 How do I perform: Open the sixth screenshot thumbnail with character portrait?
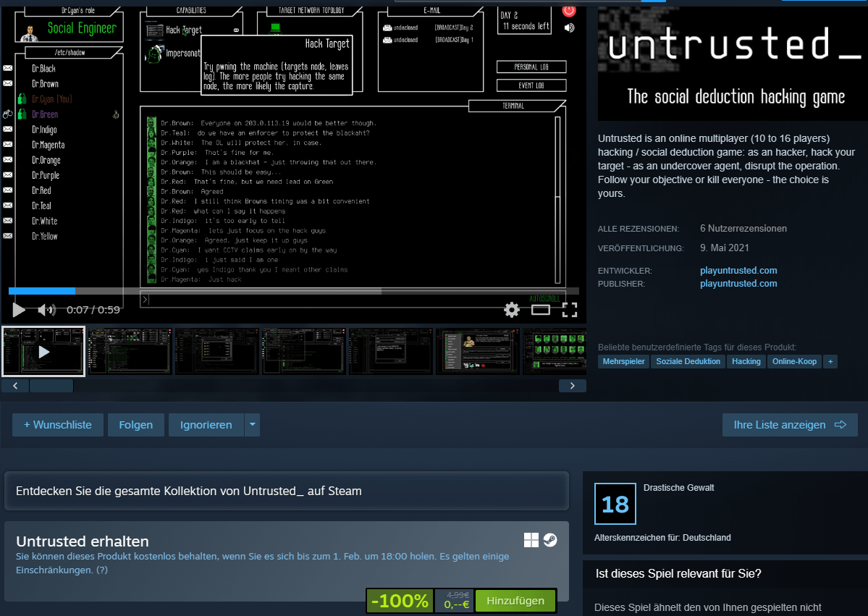coord(478,352)
